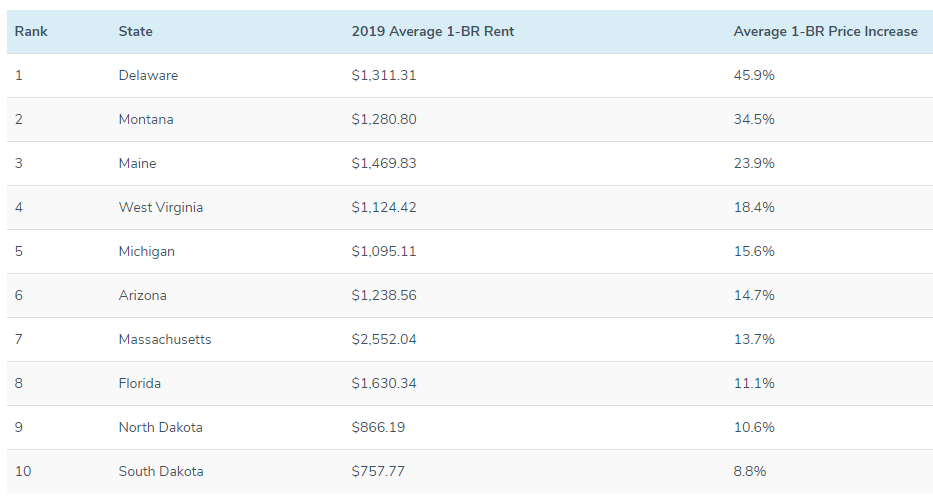
Task: Click the State column header
Action: [x=135, y=31]
